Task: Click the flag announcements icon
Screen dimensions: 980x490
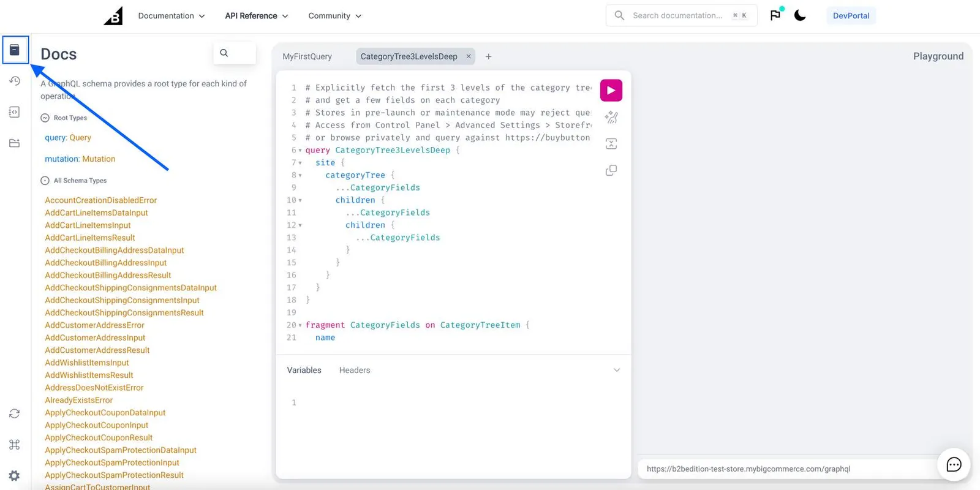Action: [775, 15]
